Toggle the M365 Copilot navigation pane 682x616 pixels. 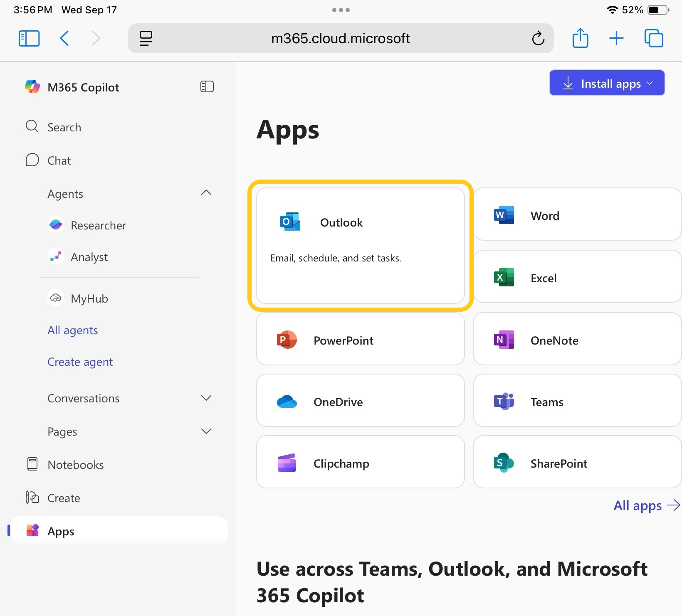[x=207, y=86]
